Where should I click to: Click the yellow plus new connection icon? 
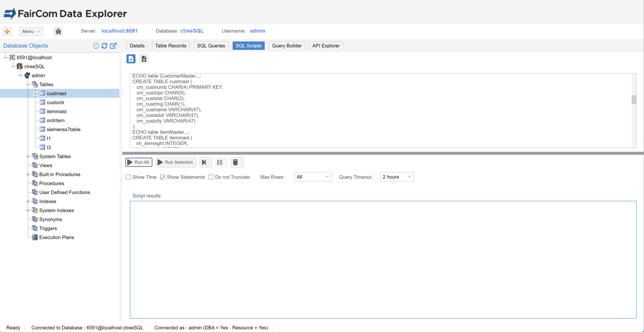7,31
